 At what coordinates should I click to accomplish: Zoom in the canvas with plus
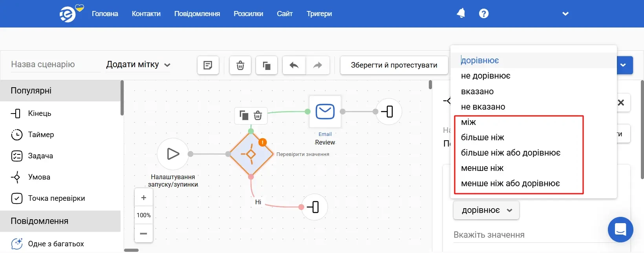(x=144, y=198)
